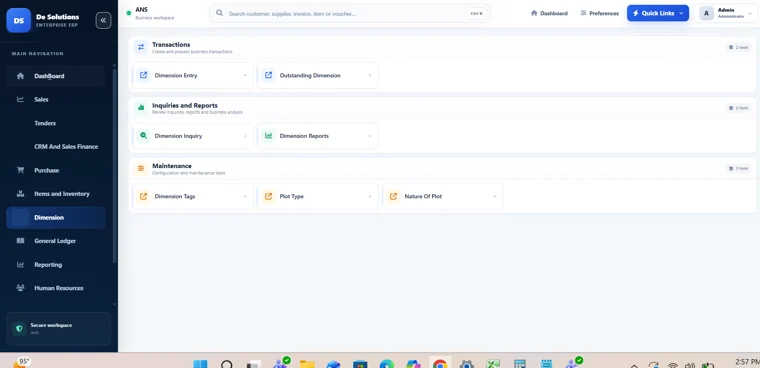This screenshot has height=368, width=760.
Task: Open the Plot Type card
Action: tap(318, 197)
